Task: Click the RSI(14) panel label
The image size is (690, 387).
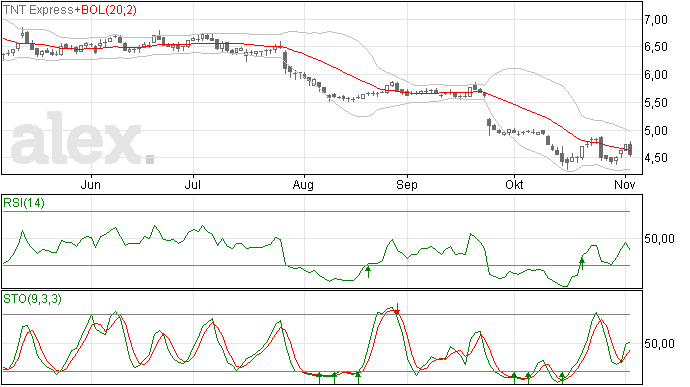Action: (24, 203)
